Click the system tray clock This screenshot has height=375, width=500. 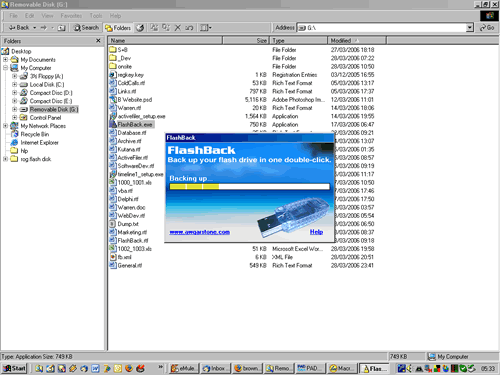point(488,368)
